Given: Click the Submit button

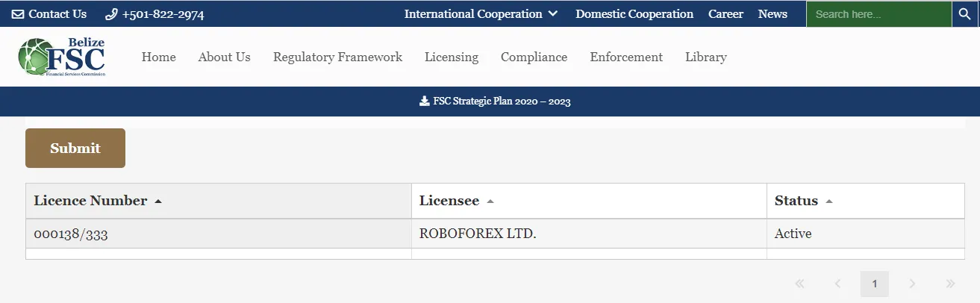Looking at the screenshot, I should click(75, 149).
